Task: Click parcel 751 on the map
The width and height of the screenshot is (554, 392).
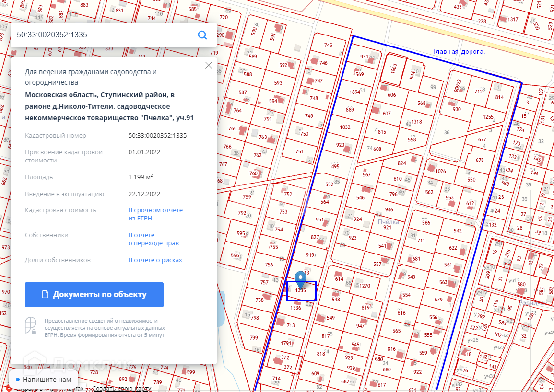Action: [300, 151]
